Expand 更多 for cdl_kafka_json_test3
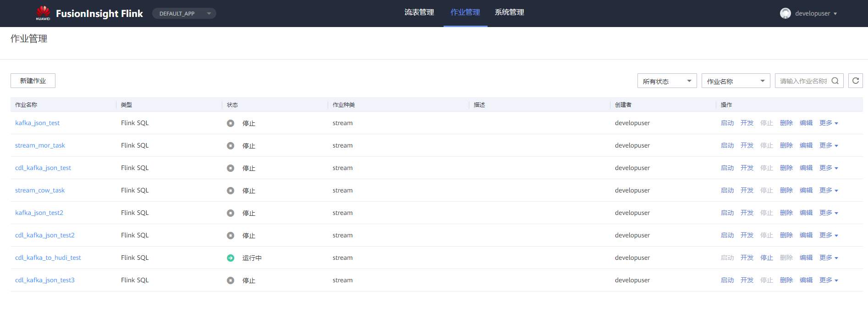This screenshot has width=868, height=313. pos(829,280)
